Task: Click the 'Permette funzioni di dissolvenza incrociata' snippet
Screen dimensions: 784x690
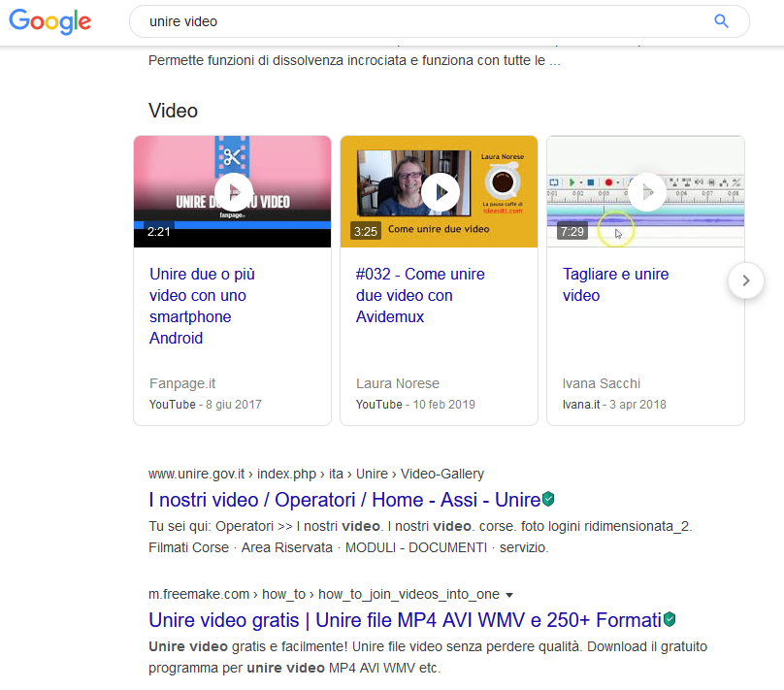Action: click(x=354, y=60)
